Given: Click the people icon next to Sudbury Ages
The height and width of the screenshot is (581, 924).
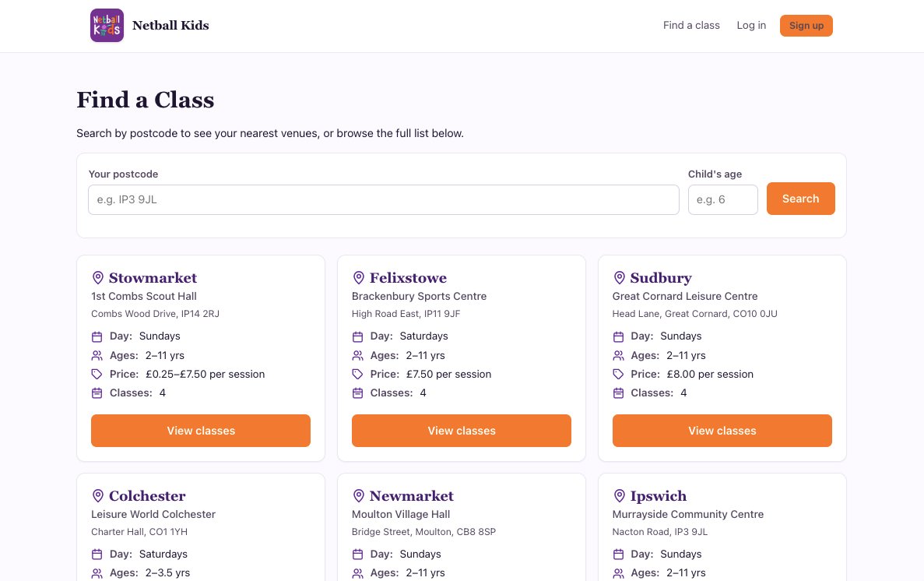Looking at the screenshot, I should [x=618, y=356].
